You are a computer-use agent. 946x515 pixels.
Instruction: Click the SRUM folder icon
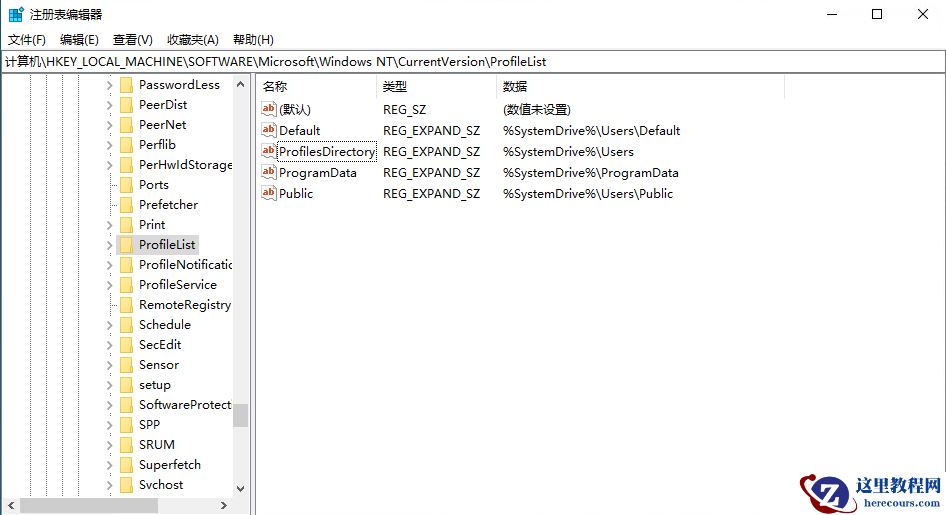coord(126,444)
